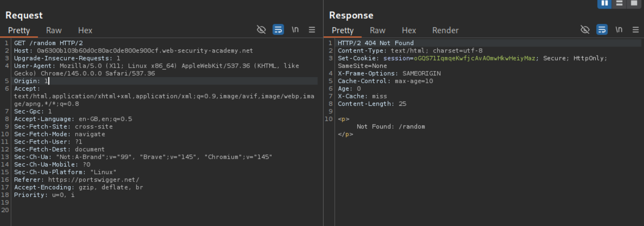The image size is (644, 226).
Task: Show newline characters in Response panel
Action: pyautogui.click(x=619, y=29)
